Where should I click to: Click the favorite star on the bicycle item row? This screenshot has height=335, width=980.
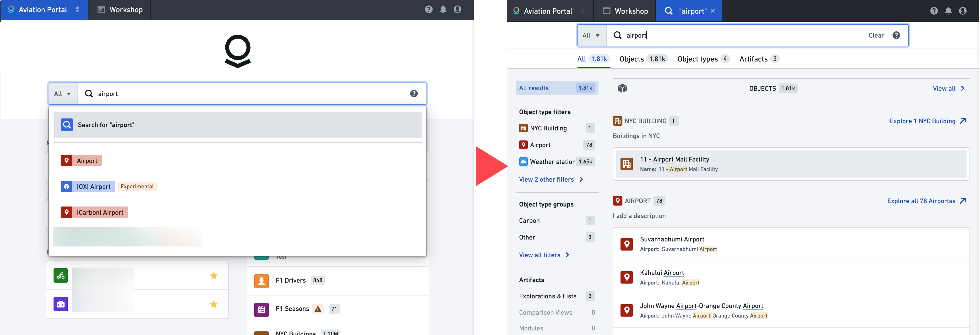point(214,276)
